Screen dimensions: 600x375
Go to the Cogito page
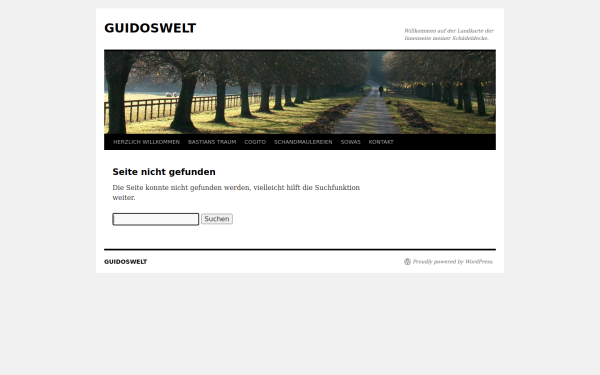coord(255,142)
